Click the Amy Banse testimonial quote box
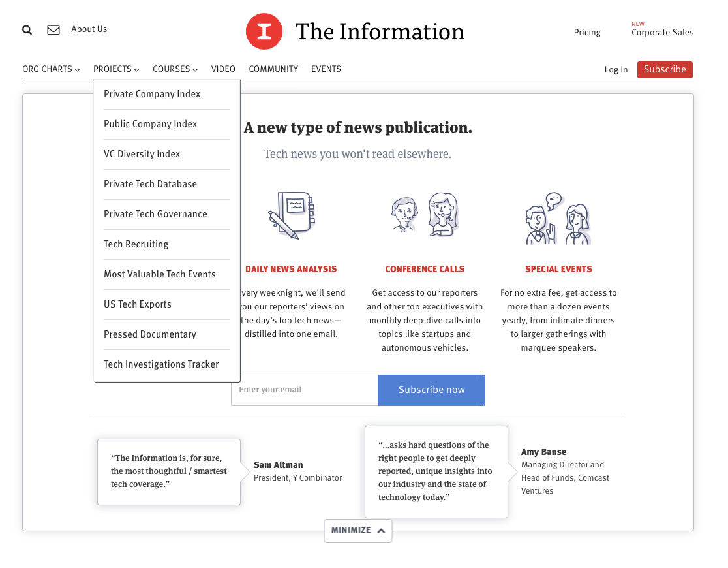This screenshot has width=728, height=568. [436, 472]
